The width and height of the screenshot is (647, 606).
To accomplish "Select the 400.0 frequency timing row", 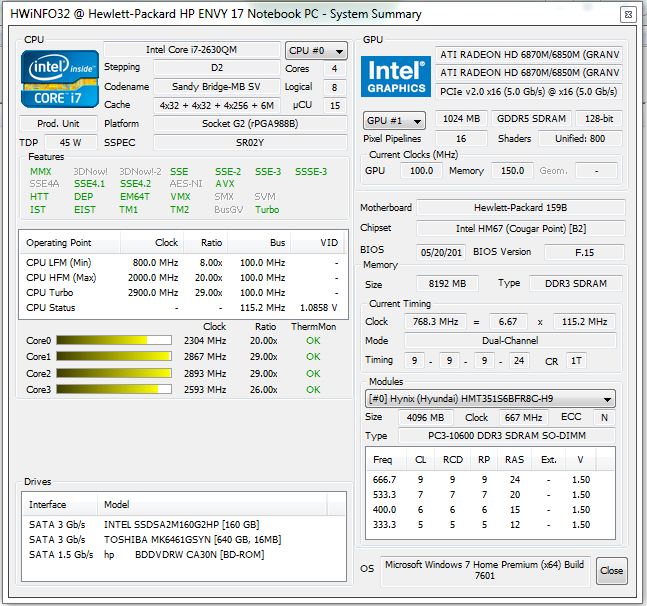I will [490, 509].
